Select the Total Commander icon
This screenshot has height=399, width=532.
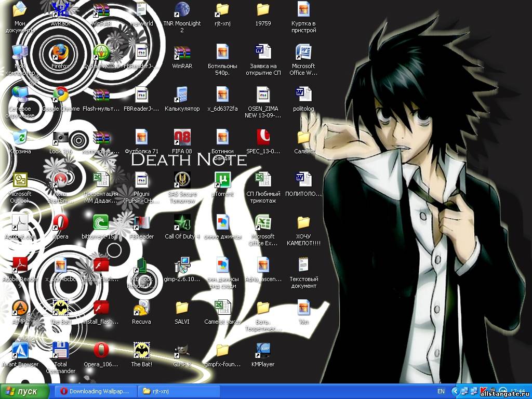pyautogui.click(x=60, y=350)
